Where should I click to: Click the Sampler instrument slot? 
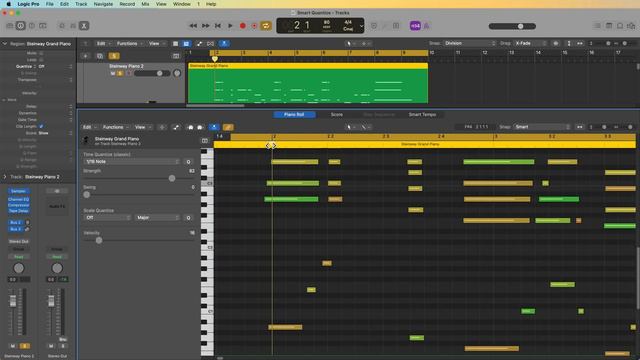[18, 191]
